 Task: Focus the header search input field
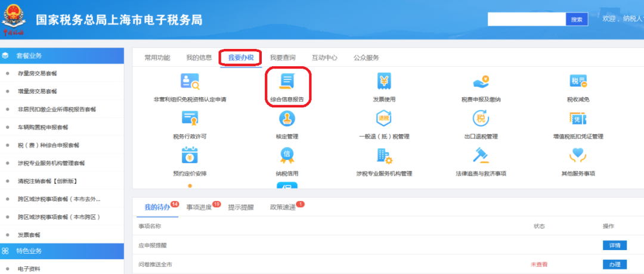coord(527,19)
